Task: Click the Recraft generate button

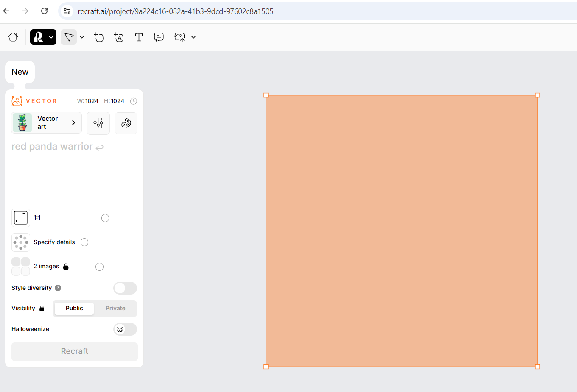Action: click(75, 352)
